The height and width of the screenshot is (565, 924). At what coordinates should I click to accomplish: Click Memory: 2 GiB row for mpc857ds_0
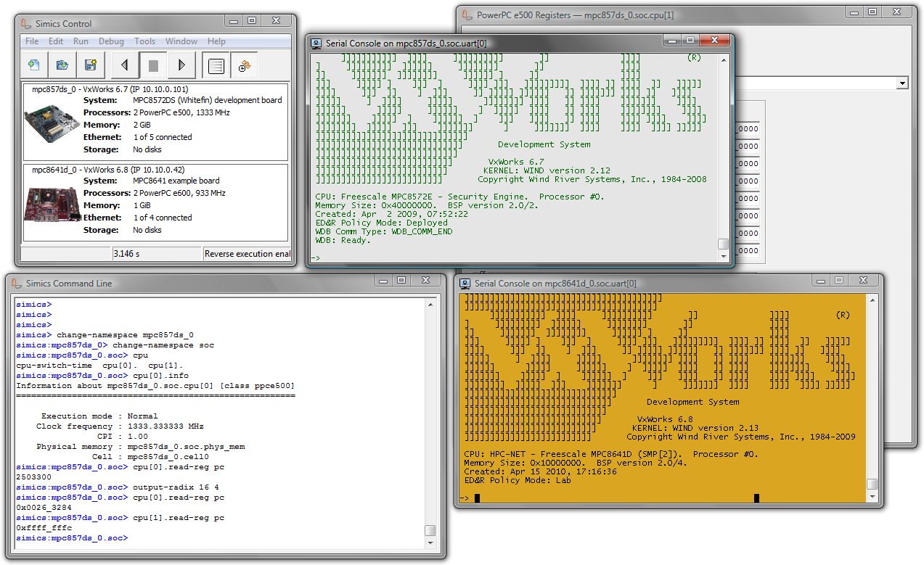[119, 125]
